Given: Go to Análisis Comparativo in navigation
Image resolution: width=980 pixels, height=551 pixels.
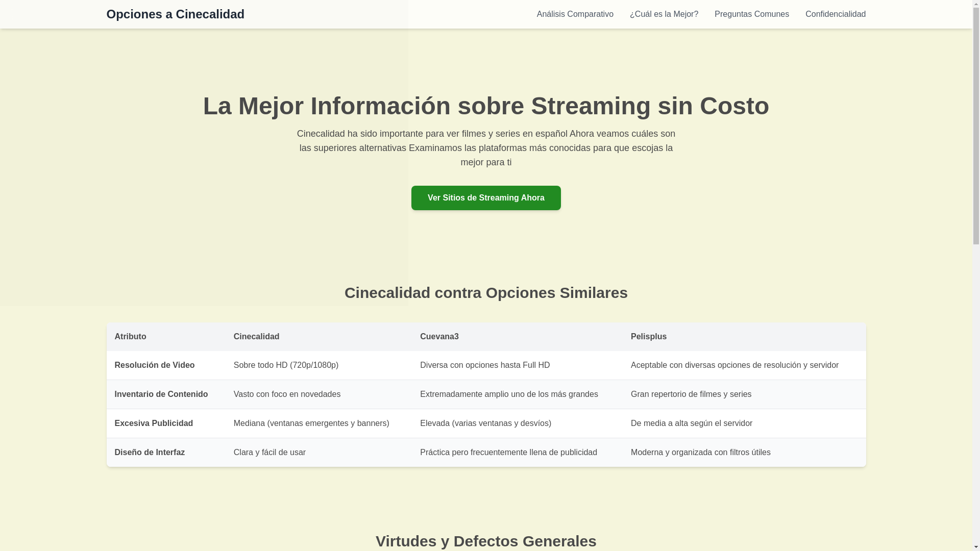Looking at the screenshot, I should [x=575, y=14].
